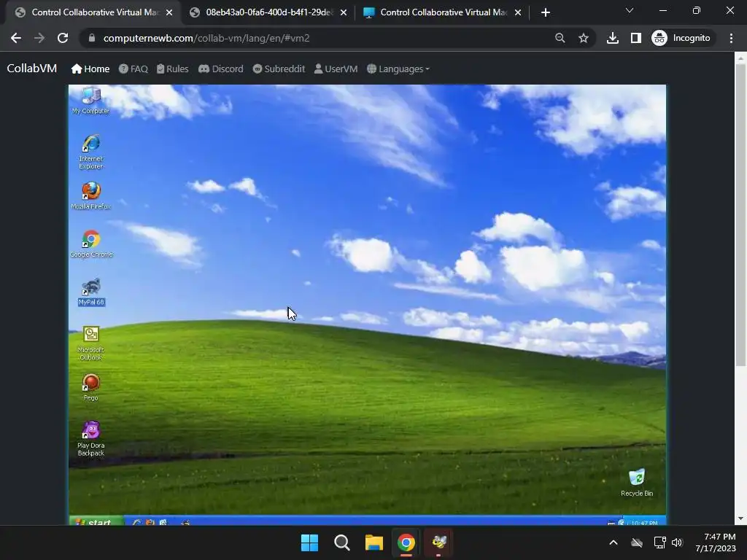Open Play Dora Backpack shortcut
Image resolution: width=747 pixels, height=560 pixels.
[90, 438]
